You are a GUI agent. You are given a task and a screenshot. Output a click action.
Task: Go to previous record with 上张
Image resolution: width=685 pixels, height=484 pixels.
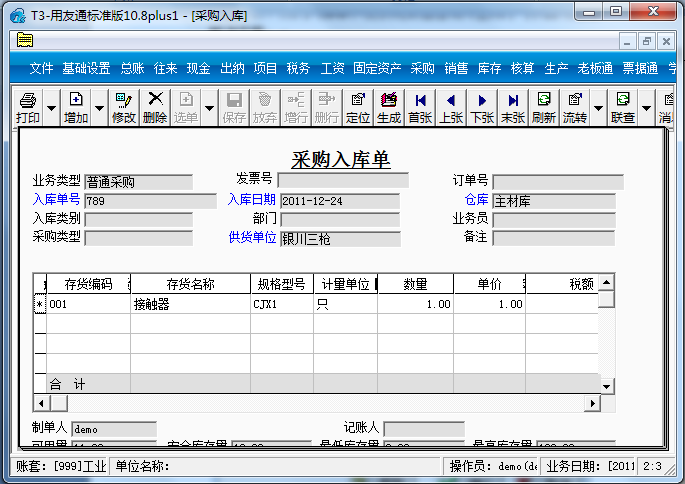pos(451,108)
